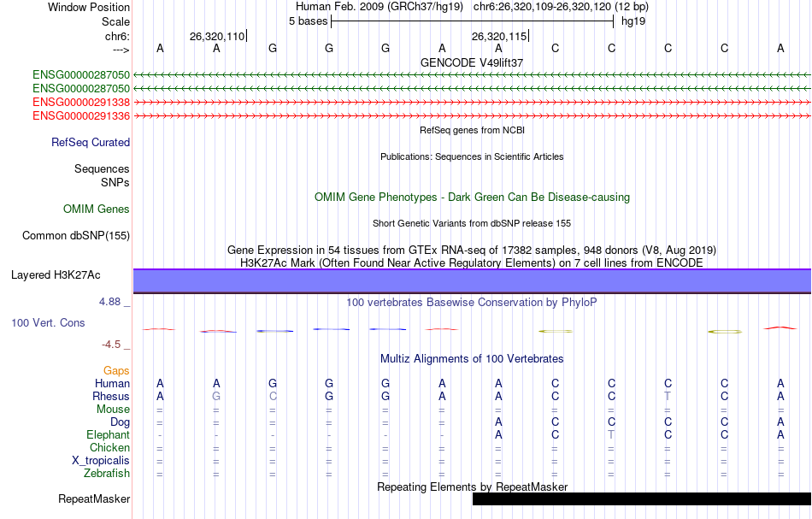Click the Dog species label

121,422
